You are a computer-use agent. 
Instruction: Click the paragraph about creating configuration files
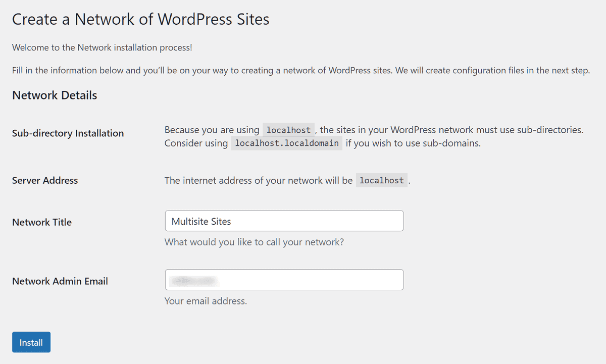coord(300,70)
